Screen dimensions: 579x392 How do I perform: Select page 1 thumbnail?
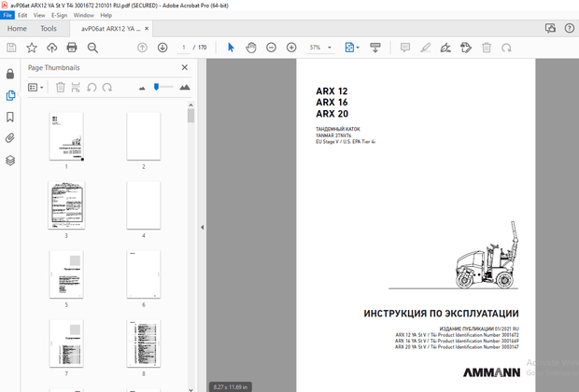(66, 136)
